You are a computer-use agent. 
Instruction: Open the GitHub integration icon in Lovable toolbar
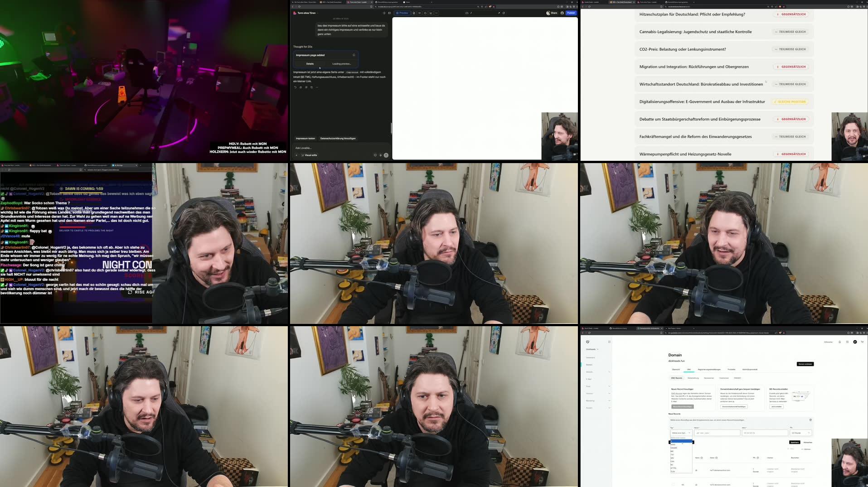pos(562,13)
